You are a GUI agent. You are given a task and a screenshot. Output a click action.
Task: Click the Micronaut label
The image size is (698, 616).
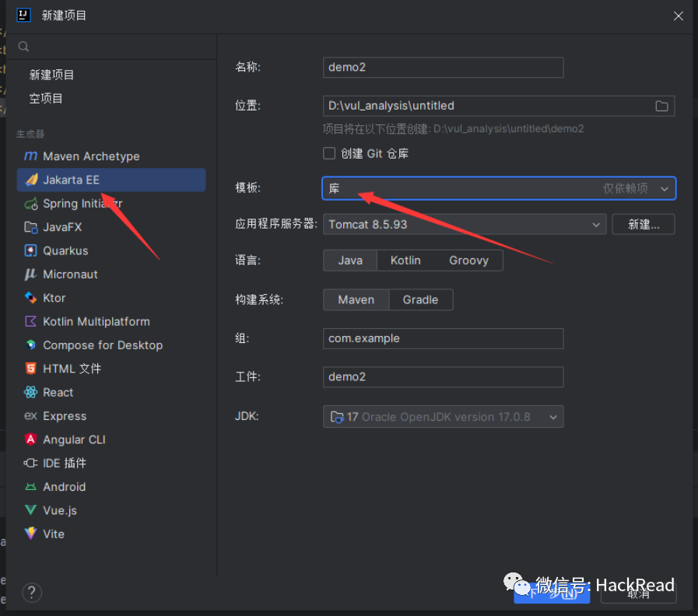pyautogui.click(x=70, y=275)
